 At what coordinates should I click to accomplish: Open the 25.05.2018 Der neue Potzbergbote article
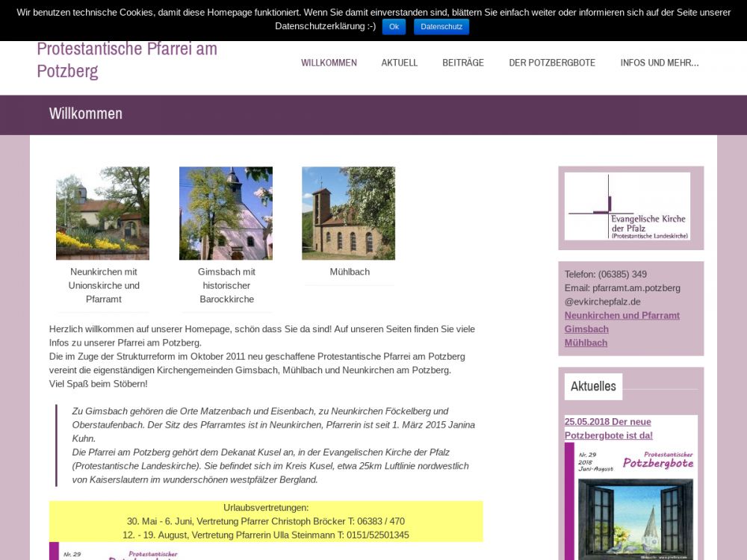tap(608, 429)
